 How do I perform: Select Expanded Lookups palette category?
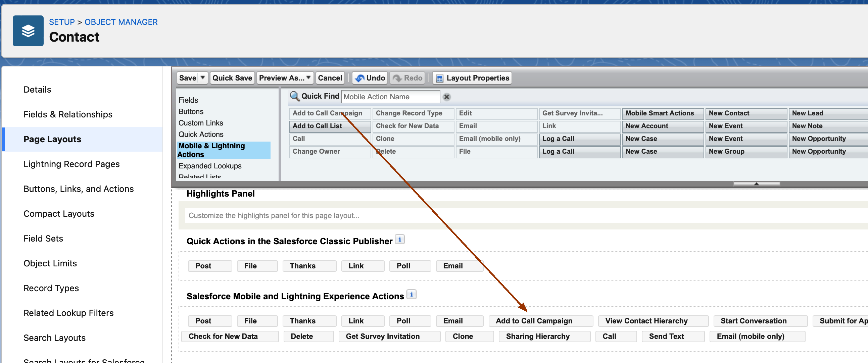[x=210, y=166]
